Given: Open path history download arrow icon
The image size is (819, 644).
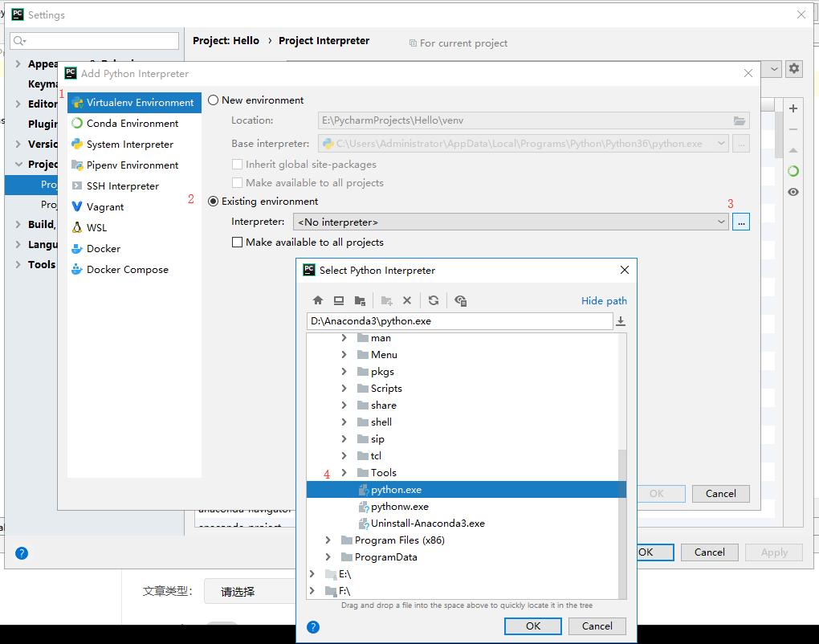Looking at the screenshot, I should [621, 321].
